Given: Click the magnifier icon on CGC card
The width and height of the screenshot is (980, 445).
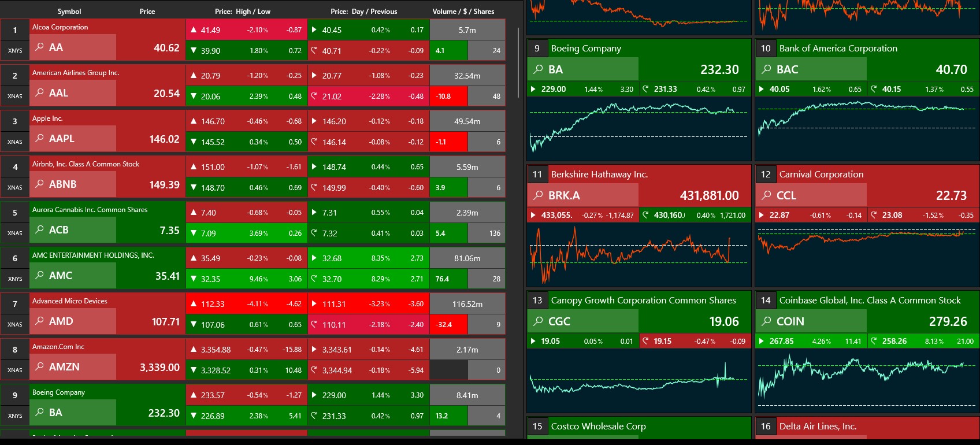Looking at the screenshot, I should click(x=538, y=321).
